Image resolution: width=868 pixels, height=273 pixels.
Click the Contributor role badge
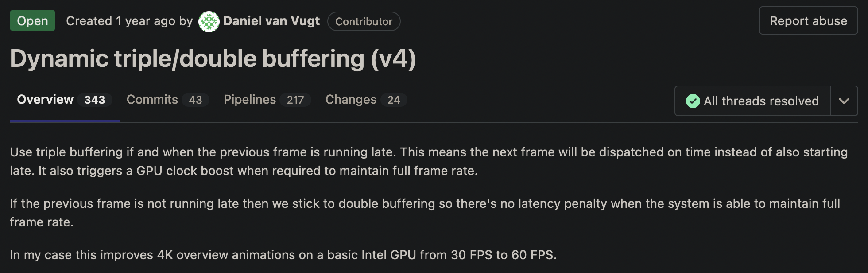[x=364, y=22]
